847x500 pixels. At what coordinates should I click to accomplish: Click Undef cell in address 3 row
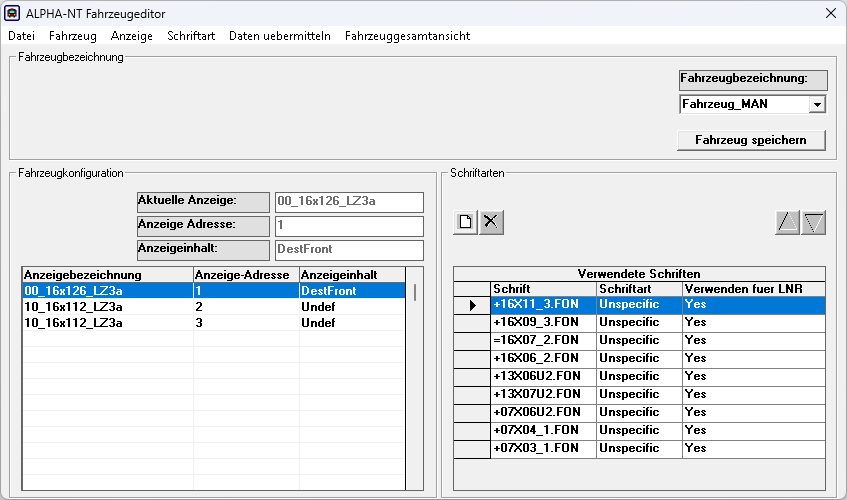click(x=352, y=323)
